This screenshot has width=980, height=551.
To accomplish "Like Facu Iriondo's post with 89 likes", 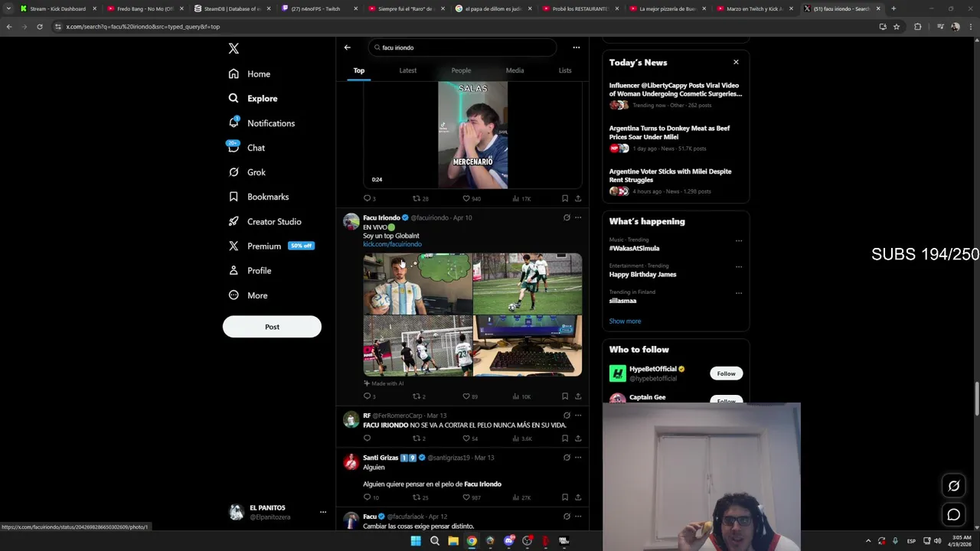I will 470,396.
